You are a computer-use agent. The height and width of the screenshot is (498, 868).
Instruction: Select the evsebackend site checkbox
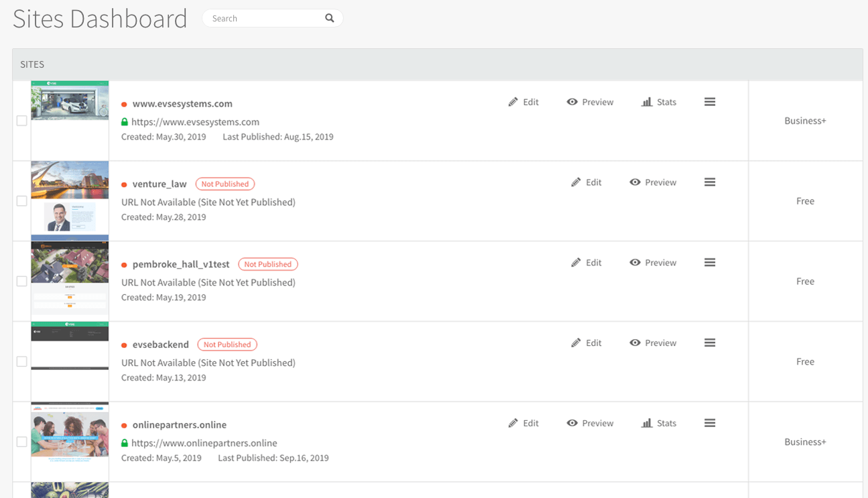tap(22, 361)
